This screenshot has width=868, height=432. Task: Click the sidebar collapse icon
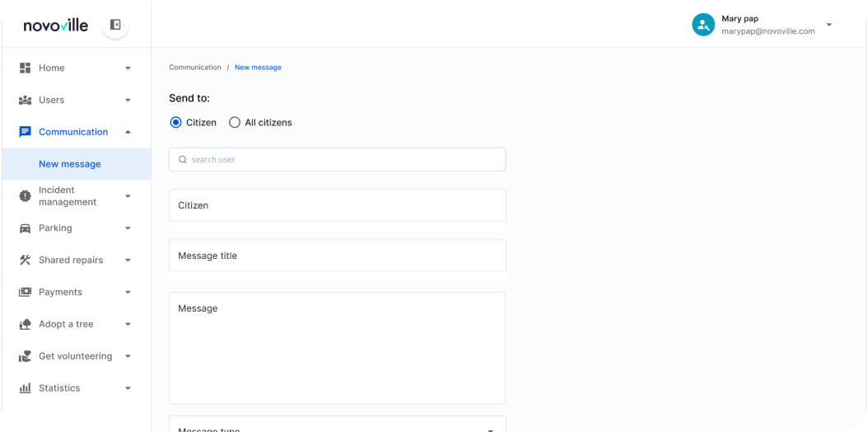(115, 25)
